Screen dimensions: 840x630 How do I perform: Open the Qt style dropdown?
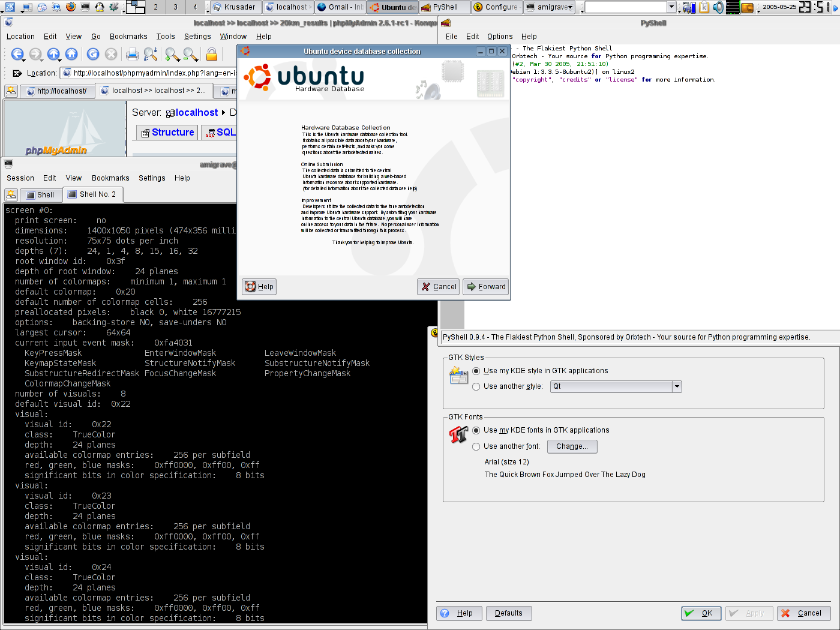tap(616, 386)
